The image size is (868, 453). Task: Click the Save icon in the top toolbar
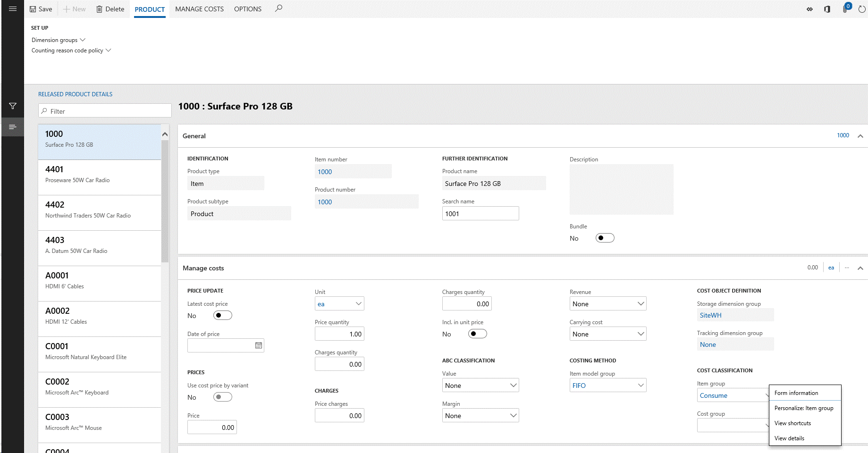pyautogui.click(x=41, y=8)
